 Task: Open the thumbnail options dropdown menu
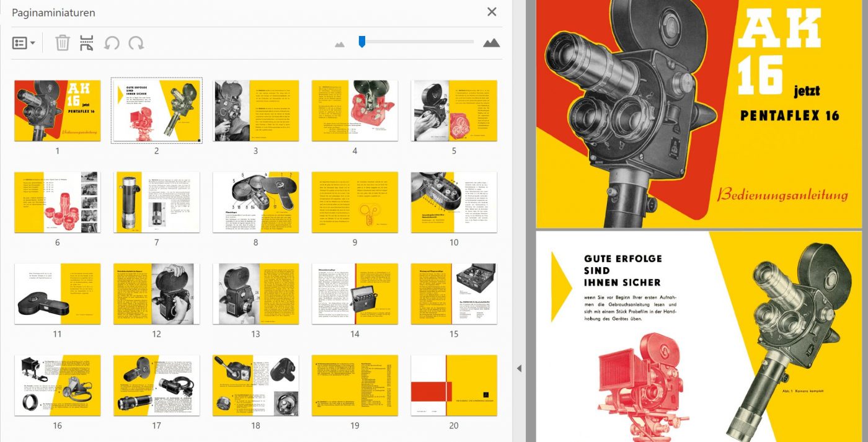point(24,43)
